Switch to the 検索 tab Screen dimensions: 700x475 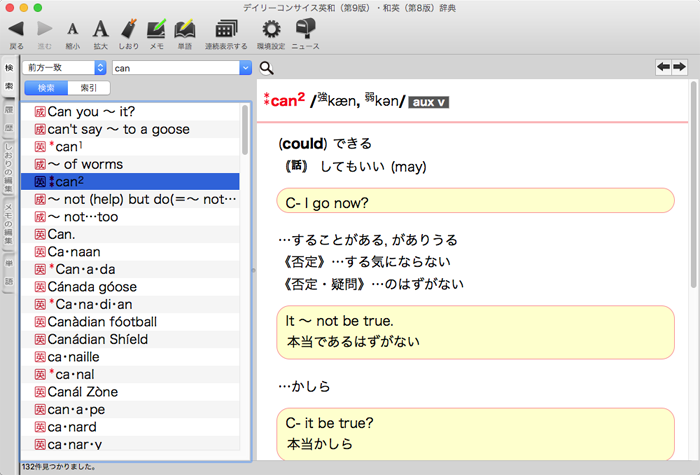point(46,88)
